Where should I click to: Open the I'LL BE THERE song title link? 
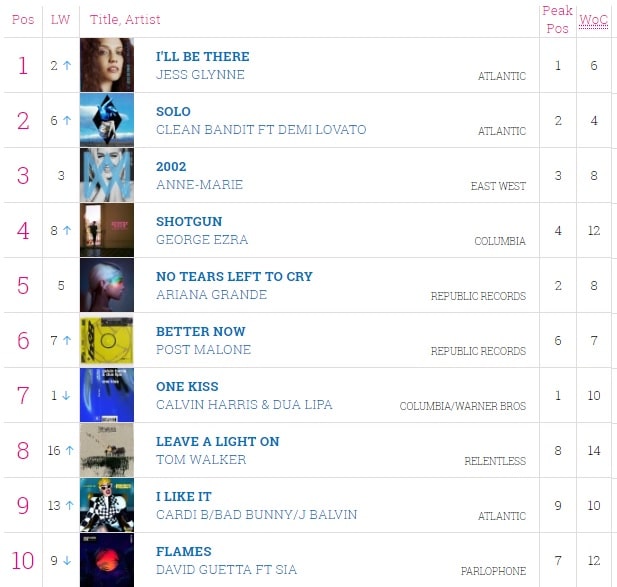tap(203, 57)
